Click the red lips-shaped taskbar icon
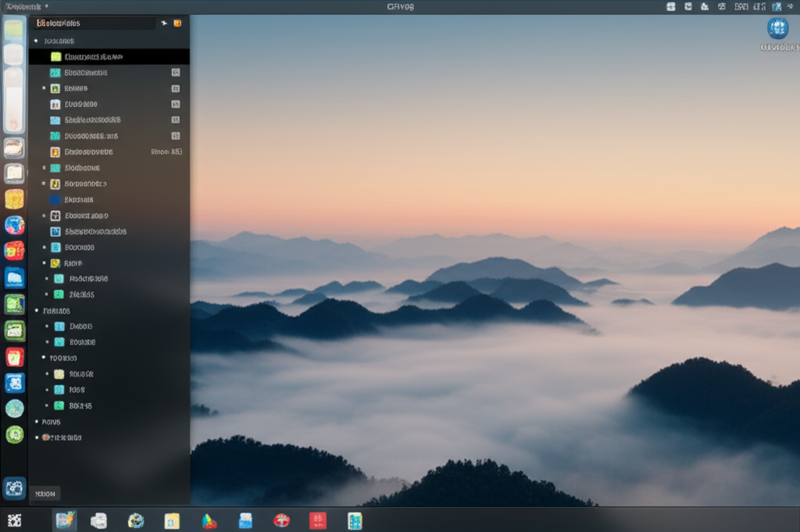 [281, 520]
